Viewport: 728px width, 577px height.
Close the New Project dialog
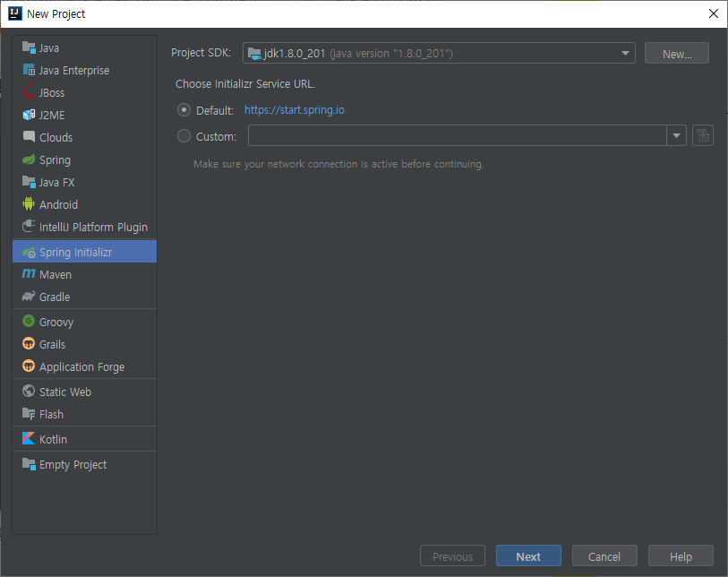click(x=714, y=13)
